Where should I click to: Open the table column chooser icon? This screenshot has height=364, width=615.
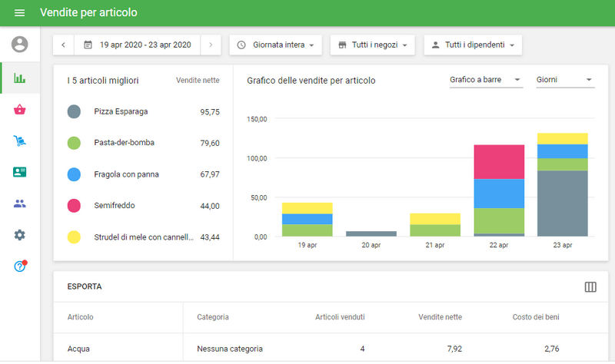point(590,286)
